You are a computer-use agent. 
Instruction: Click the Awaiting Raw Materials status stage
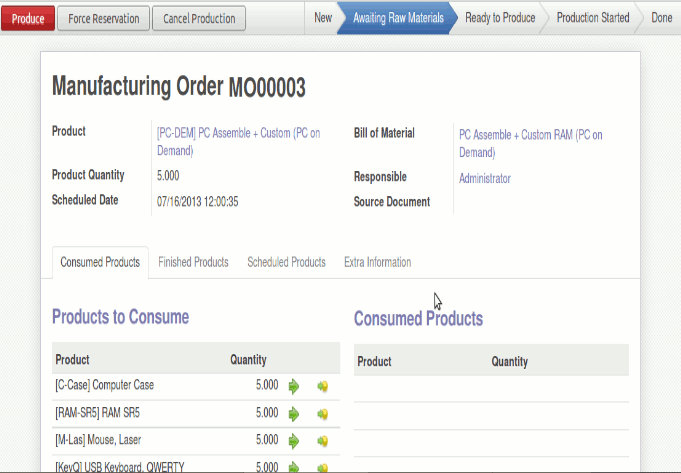point(397,18)
